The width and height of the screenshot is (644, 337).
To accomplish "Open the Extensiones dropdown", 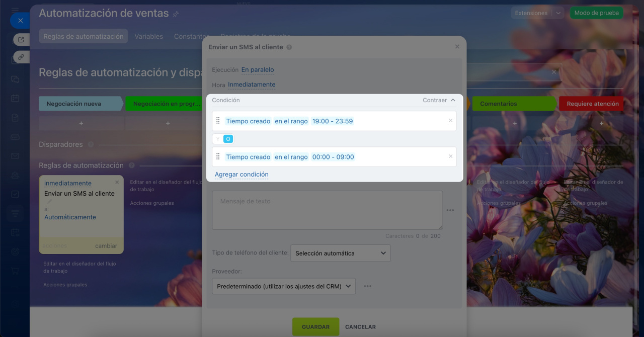I will pyautogui.click(x=537, y=13).
